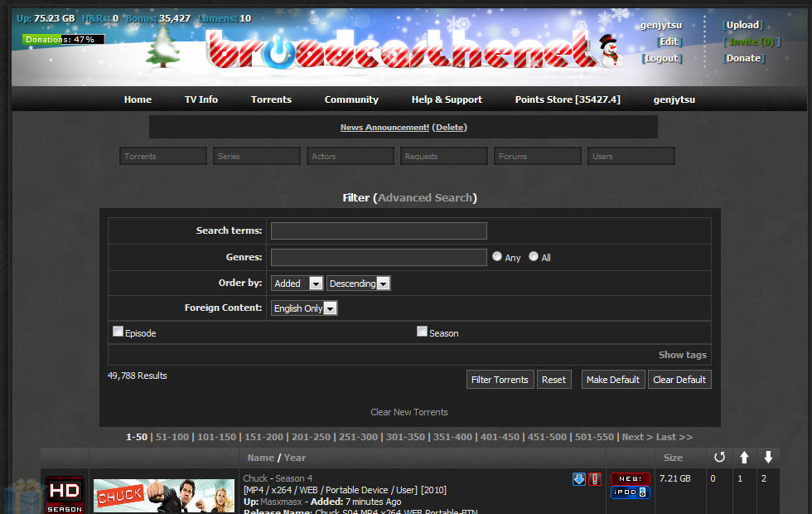Focus the Search terms input field
The height and width of the screenshot is (514, 812).
pyautogui.click(x=379, y=230)
